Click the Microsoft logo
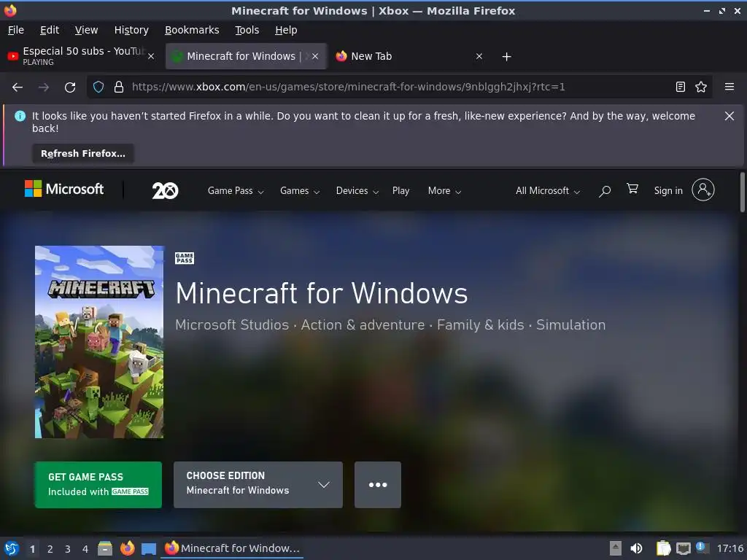Screen dimensions: 747x560 64,189
